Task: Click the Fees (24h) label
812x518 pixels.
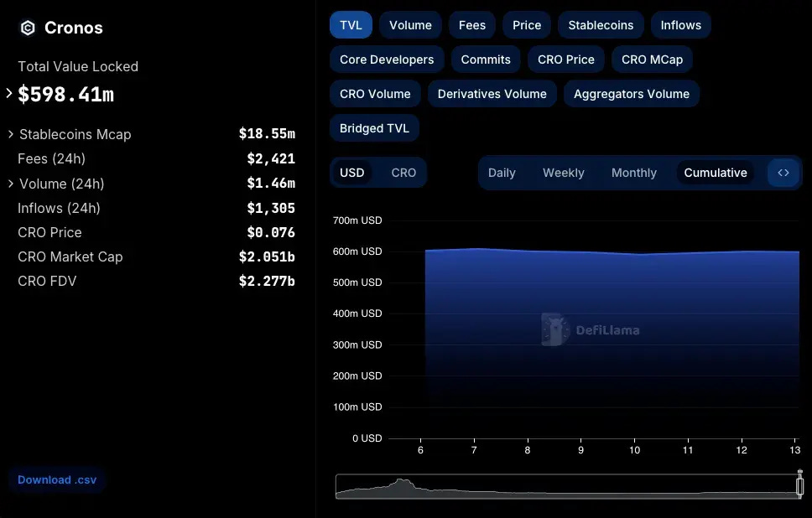Action: click(51, 158)
